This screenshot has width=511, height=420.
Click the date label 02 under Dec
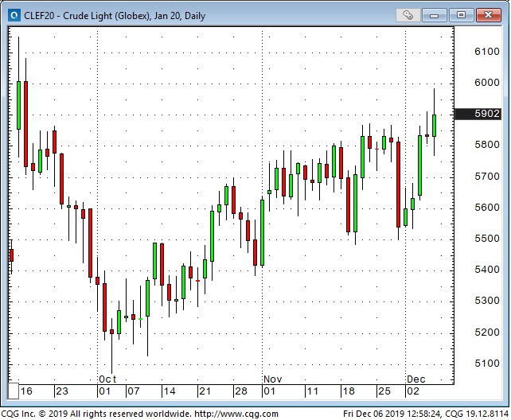[x=413, y=391]
